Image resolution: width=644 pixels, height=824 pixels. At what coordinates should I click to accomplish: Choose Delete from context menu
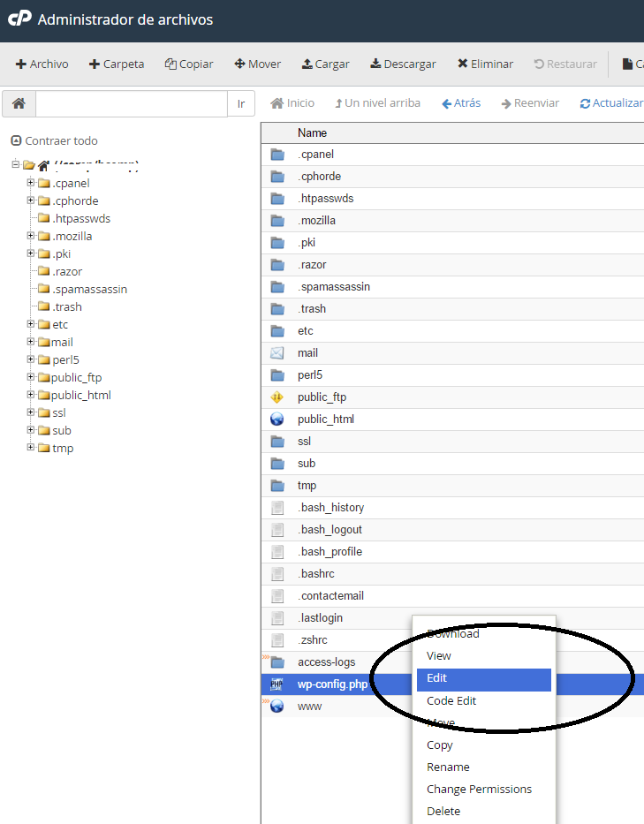click(443, 812)
